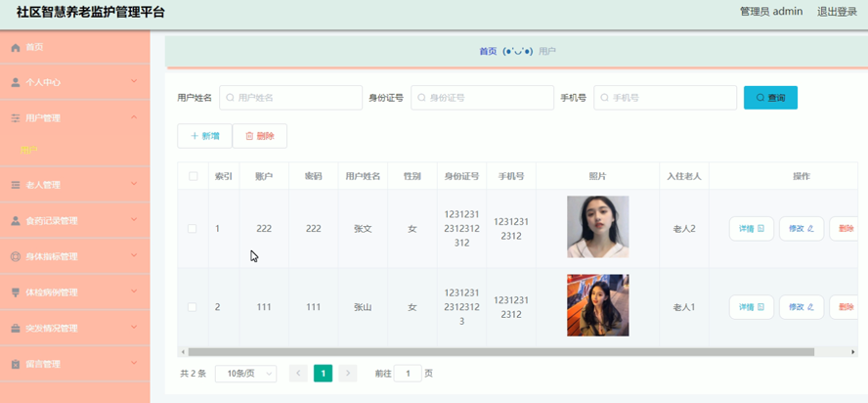The width and height of the screenshot is (868, 403).
Task: Click 张文's photo thumbnail
Action: pyautogui.click(x=598, y=227)
